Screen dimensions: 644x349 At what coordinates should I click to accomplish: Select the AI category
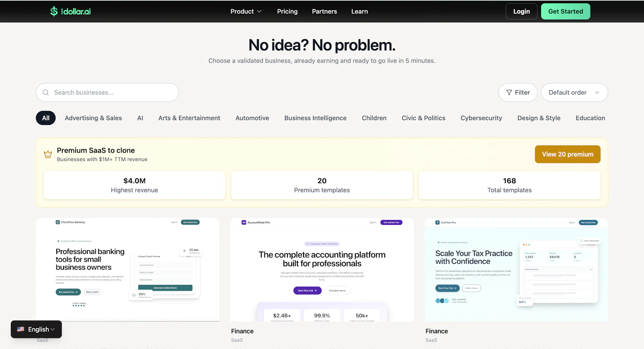click(x=140, y=118)
